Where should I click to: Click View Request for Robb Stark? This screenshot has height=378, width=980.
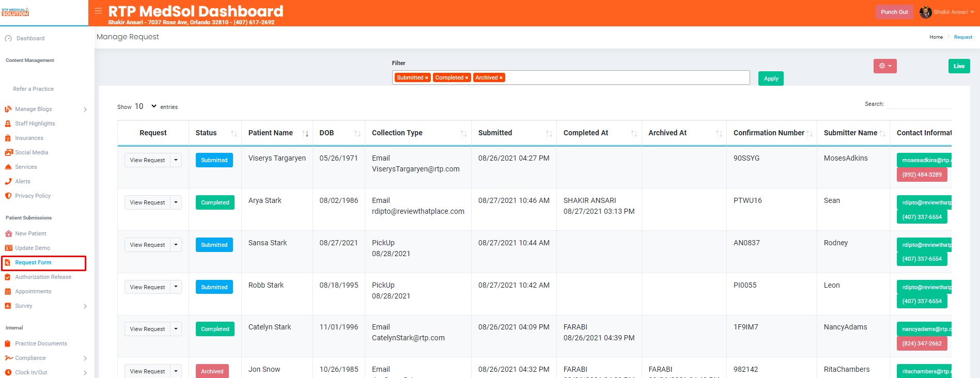(147, 287)
